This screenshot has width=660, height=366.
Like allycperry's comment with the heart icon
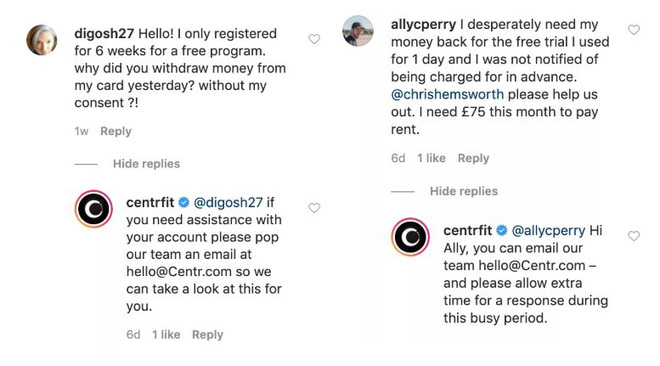pyautogui.click(x=634, y=30)
